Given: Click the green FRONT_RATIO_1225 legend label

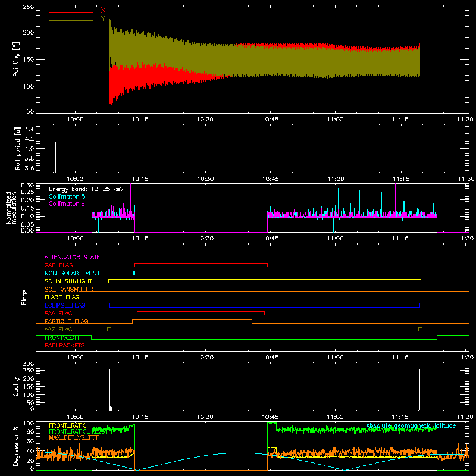Looking at the screenshot, I should pyautogui.click(x=78, y=431).
